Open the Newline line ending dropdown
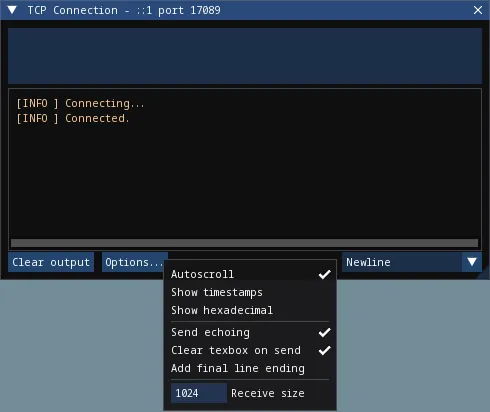 pyautogui.click(x=411, y=262)
